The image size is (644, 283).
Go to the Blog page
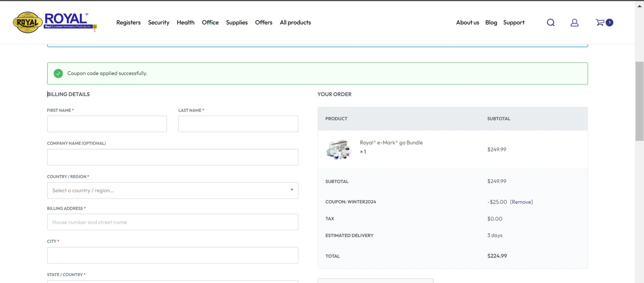click(491, 22)
